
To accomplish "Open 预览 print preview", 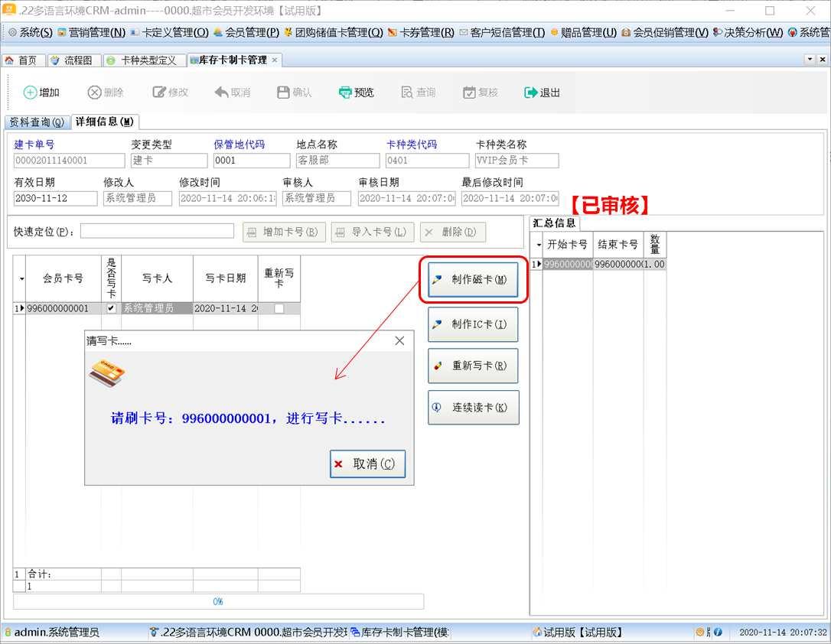I will click(356, 92).
